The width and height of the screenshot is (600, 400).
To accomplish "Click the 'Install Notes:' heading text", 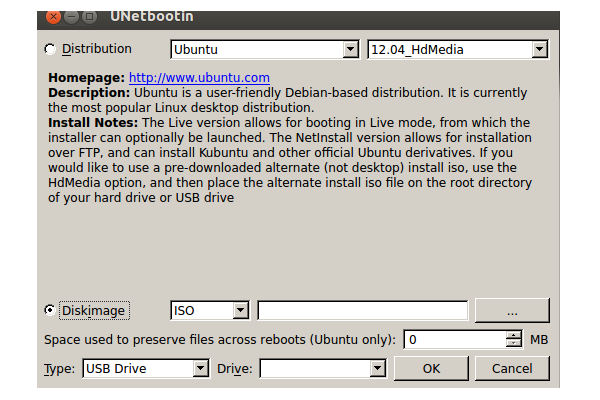I will tap(93, 122).
